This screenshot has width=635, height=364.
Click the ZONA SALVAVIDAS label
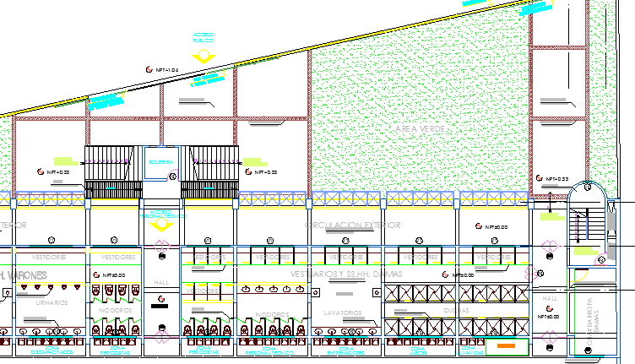(471, 350)
